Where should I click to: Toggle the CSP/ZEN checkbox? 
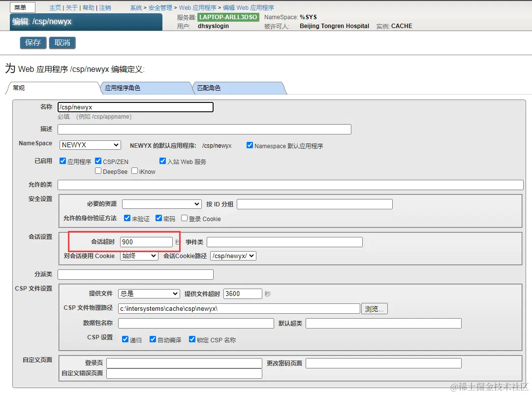click(98, 161)
